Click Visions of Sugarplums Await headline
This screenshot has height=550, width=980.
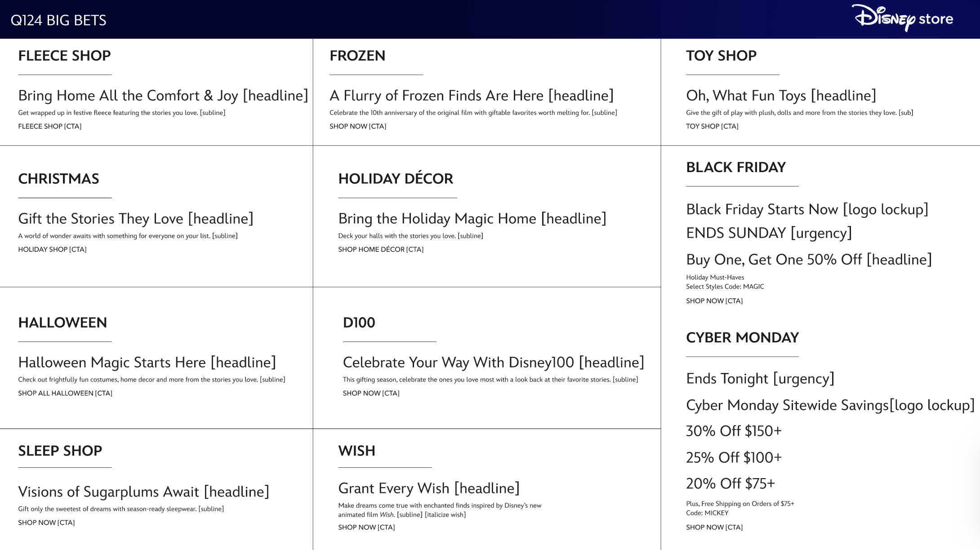143,492
